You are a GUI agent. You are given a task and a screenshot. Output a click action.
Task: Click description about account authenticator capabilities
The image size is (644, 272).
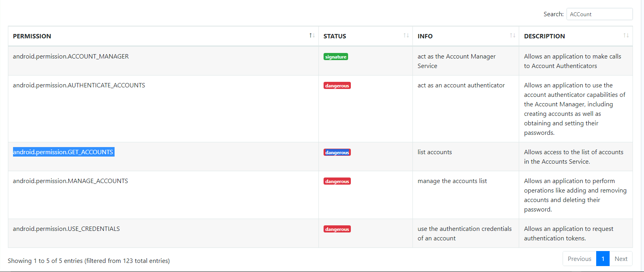575,109
